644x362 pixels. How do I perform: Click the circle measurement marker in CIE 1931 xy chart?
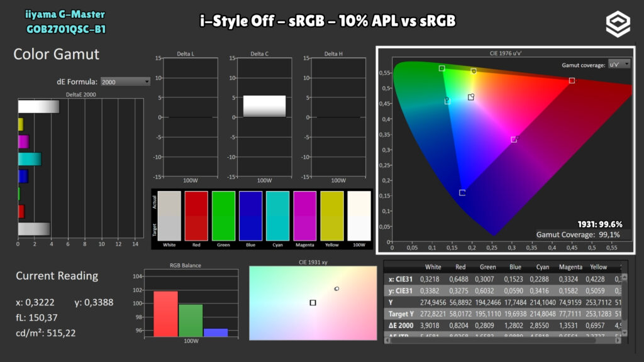coord(337,288)
